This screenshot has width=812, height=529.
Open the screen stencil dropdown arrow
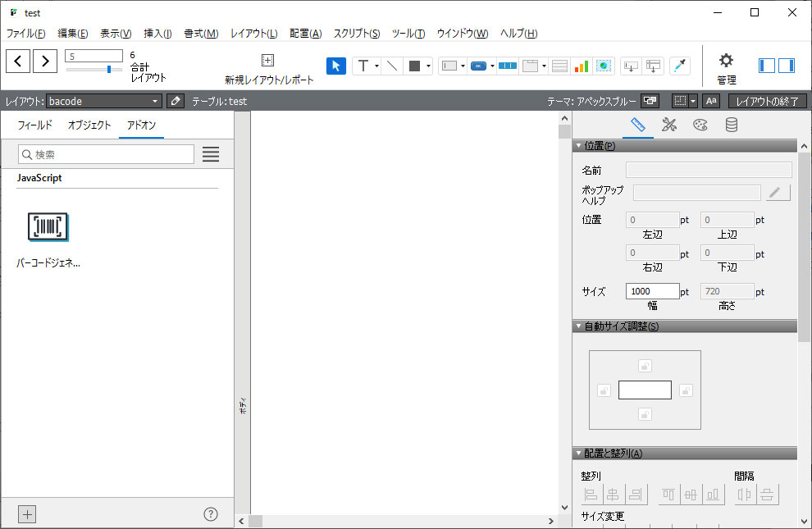[x=693, y=101]
